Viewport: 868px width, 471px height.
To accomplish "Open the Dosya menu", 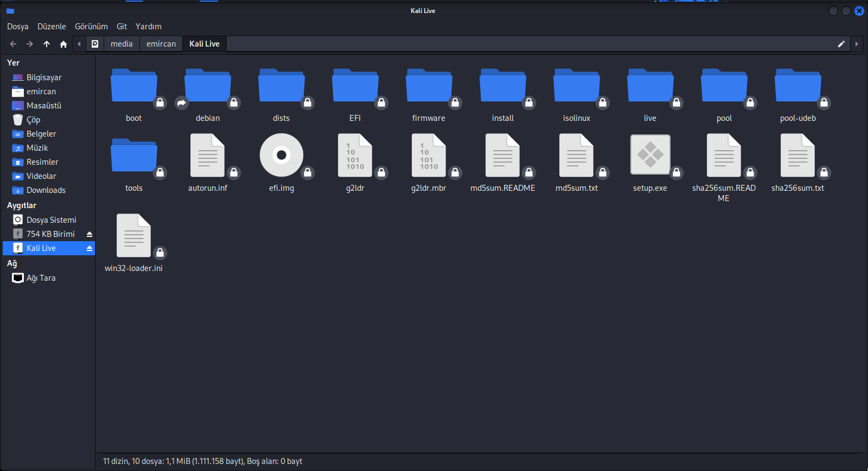I will click(x=18, y=27).
